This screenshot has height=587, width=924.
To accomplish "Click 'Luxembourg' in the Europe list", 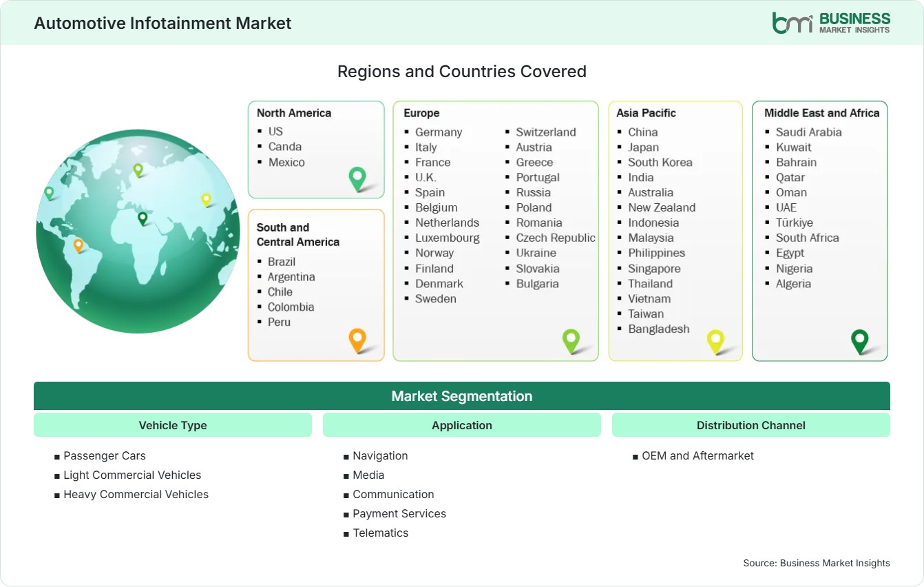I will tap(448, 238).
